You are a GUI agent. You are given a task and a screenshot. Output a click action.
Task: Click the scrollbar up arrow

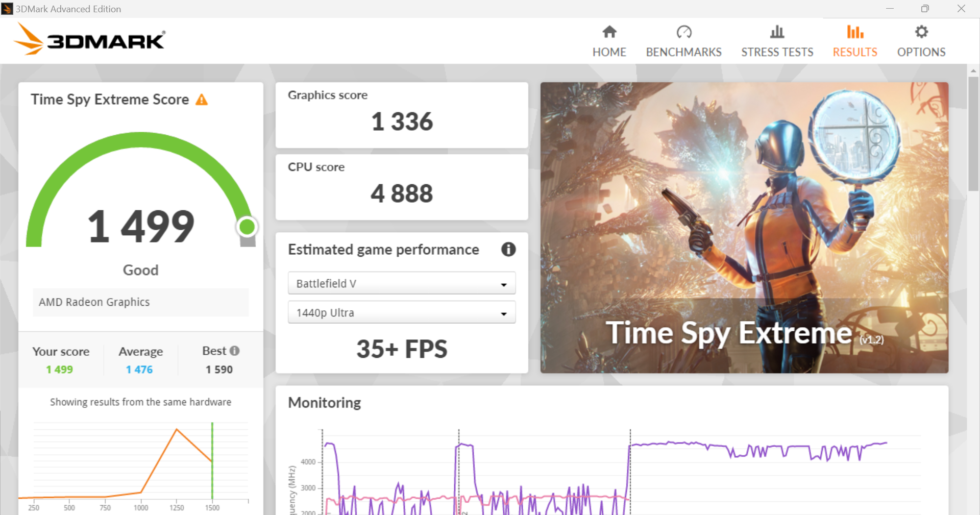pos(973,70)
